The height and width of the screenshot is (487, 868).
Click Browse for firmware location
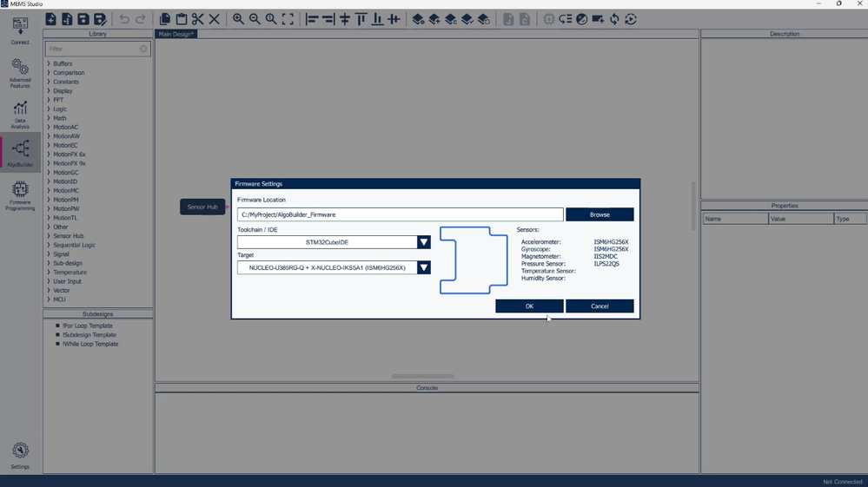point(600,214)
